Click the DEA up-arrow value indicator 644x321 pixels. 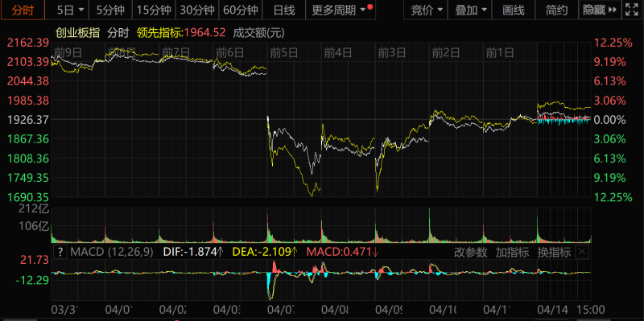pos(294,252)
